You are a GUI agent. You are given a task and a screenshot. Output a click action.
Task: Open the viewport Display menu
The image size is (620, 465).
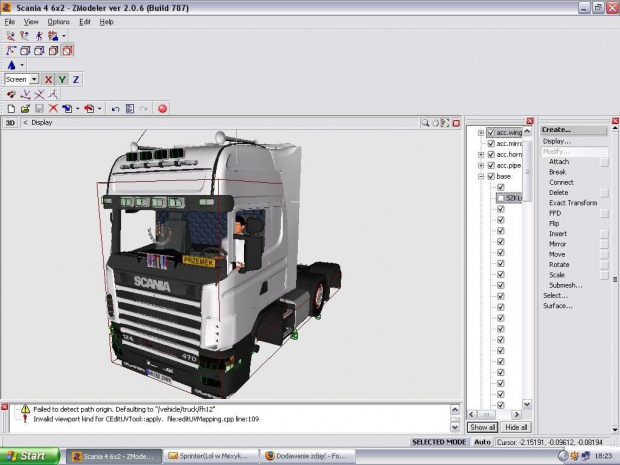tap(42, 123)
